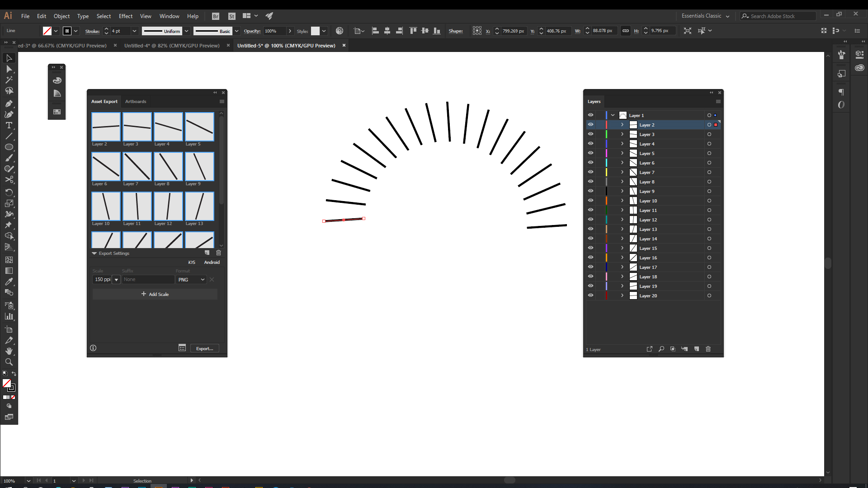Screen dimensions: 868x488
Task: Expand Layer 3 in the Layers panel
Action: (622, 134)
